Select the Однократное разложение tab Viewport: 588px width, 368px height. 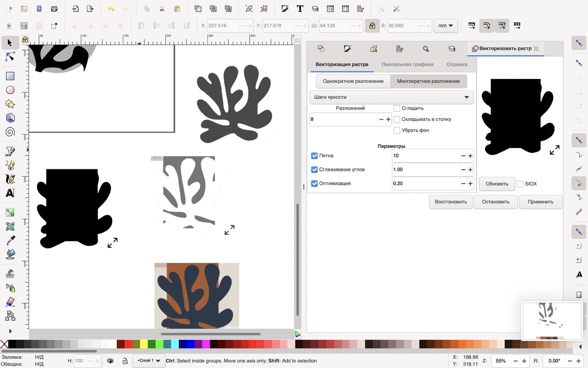[x=353, y=81]
